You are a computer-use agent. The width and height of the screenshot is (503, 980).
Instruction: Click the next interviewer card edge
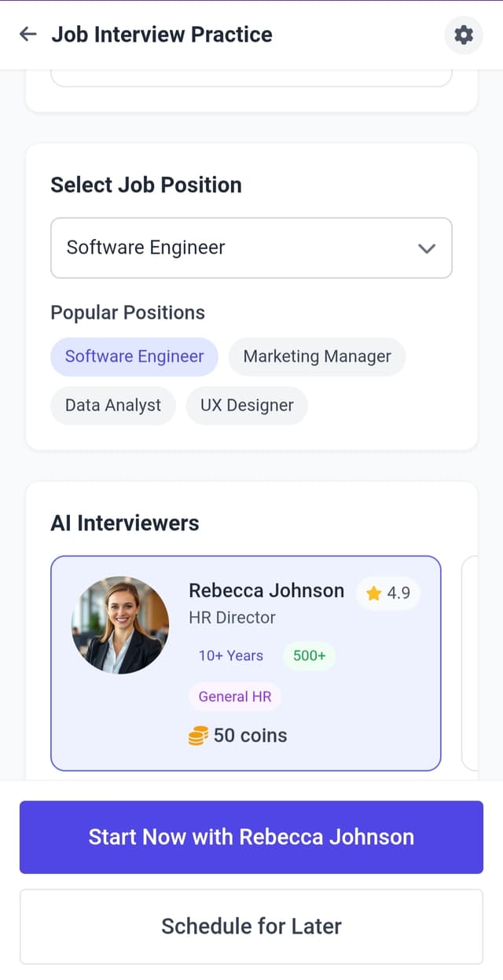click(x=469, y=663)
